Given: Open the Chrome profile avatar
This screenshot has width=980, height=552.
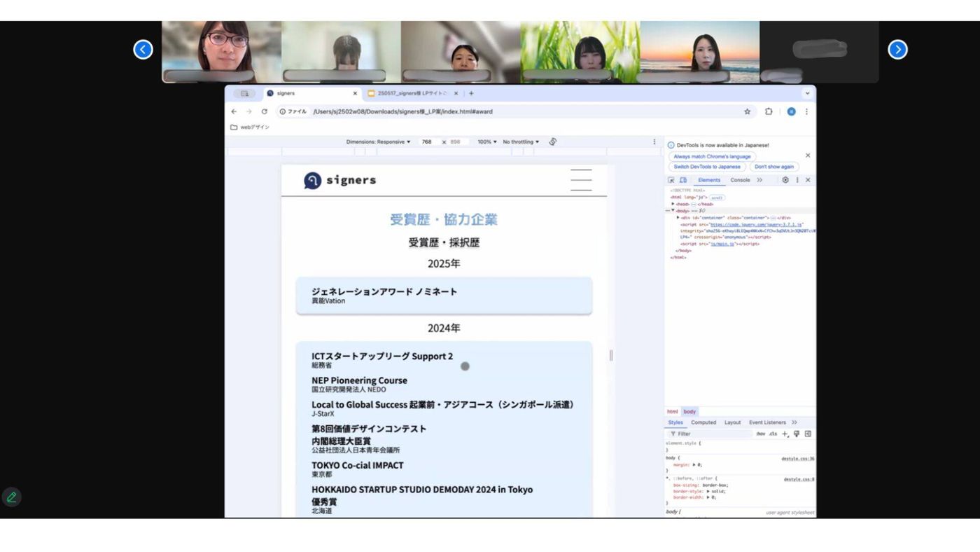Looking at the screenshot, I should [x=791, y=111].
